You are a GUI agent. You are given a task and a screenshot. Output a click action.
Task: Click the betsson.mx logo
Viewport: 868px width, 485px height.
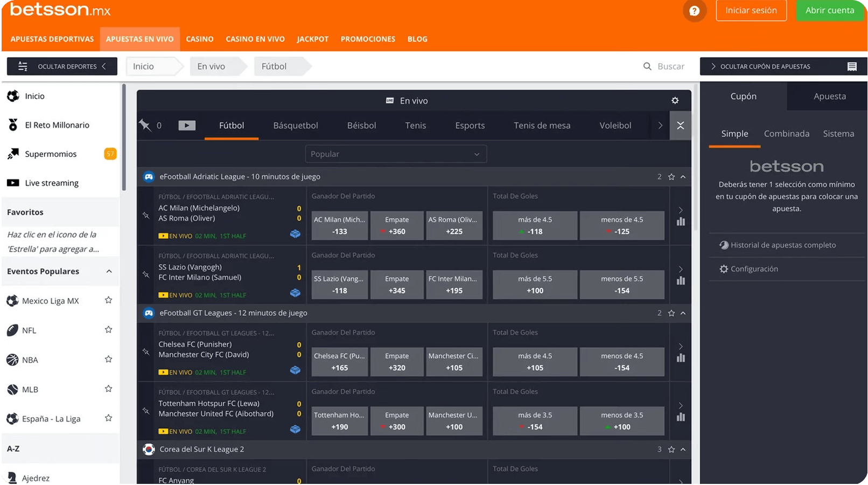pyautogui.click(x=60, y=10)
